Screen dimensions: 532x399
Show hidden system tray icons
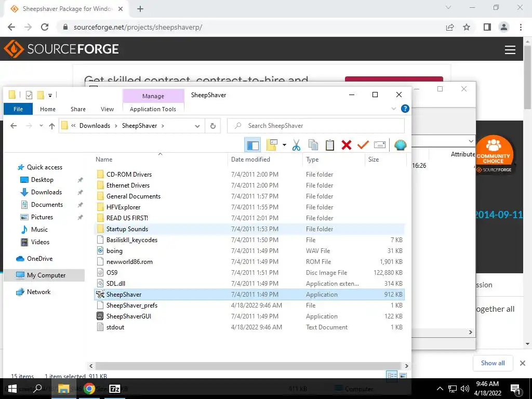(440, 389)
